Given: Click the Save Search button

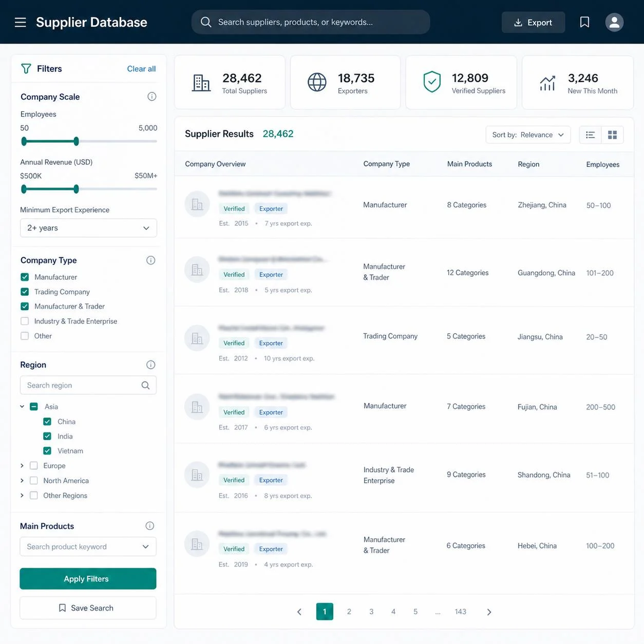Looking at the screenshot, I should point(88,608).
